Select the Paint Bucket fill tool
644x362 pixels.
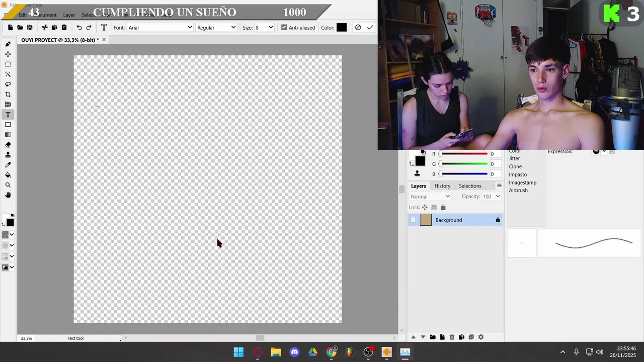click(x=8, y=175)
